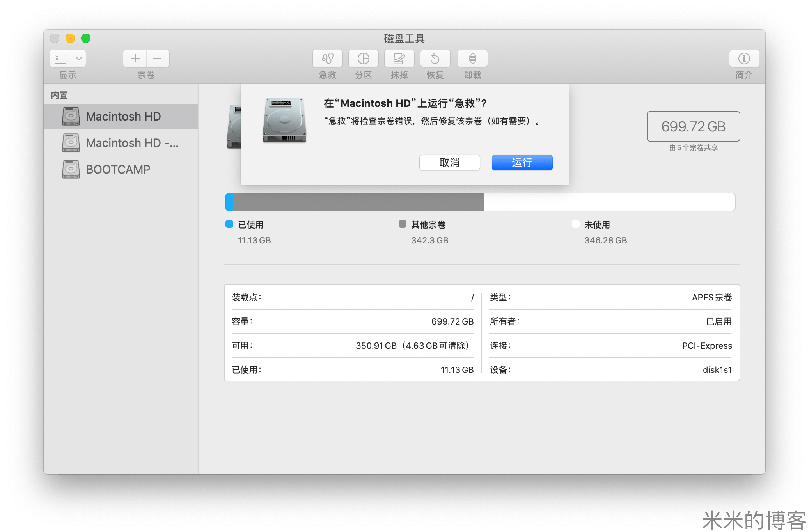
Task: Click the remove volume minus button
Action: click(x=158, y=59)
